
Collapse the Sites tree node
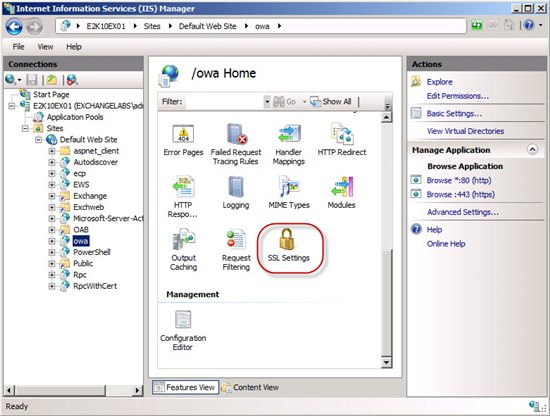pyautogui.click(x=25, y=129)
